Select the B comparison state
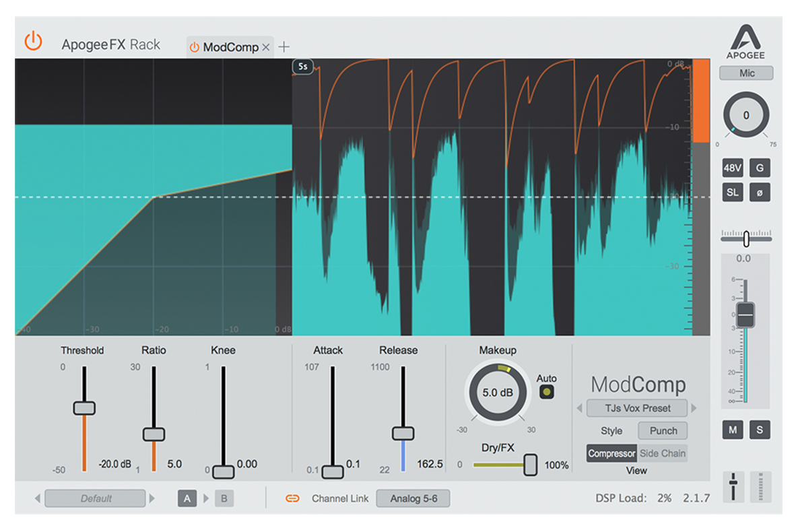Image resolution: width=796 pixels, height=532 pixels. (224, 498)
